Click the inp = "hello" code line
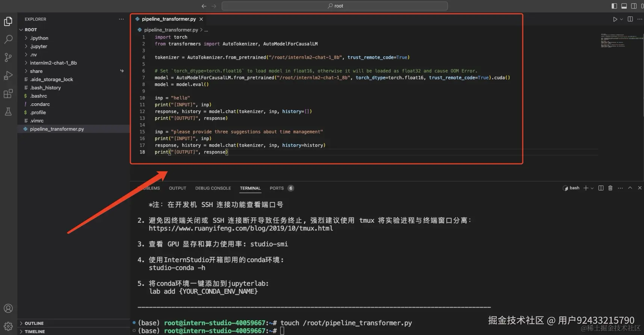 (x=172, y=98)
